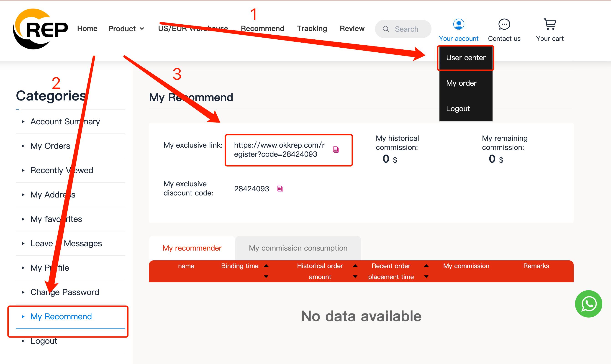Copy the exclusive discount code icon
611x364 pixels.
280,189
